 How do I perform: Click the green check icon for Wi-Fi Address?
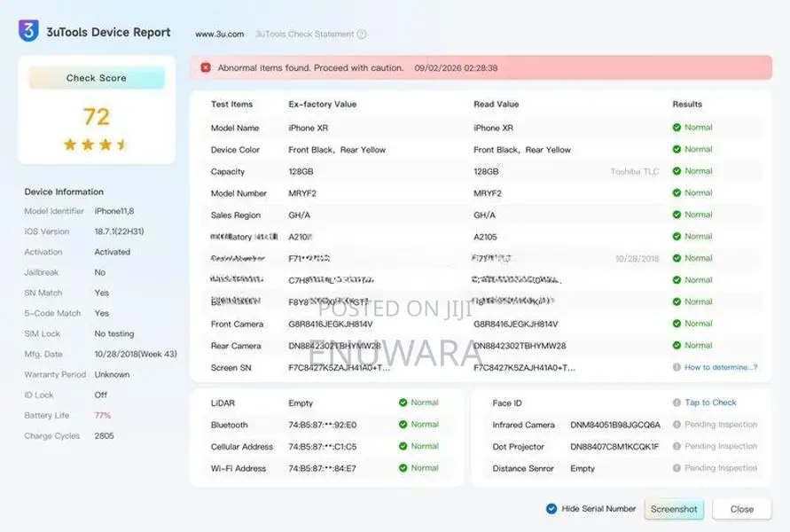coord(403,468)
